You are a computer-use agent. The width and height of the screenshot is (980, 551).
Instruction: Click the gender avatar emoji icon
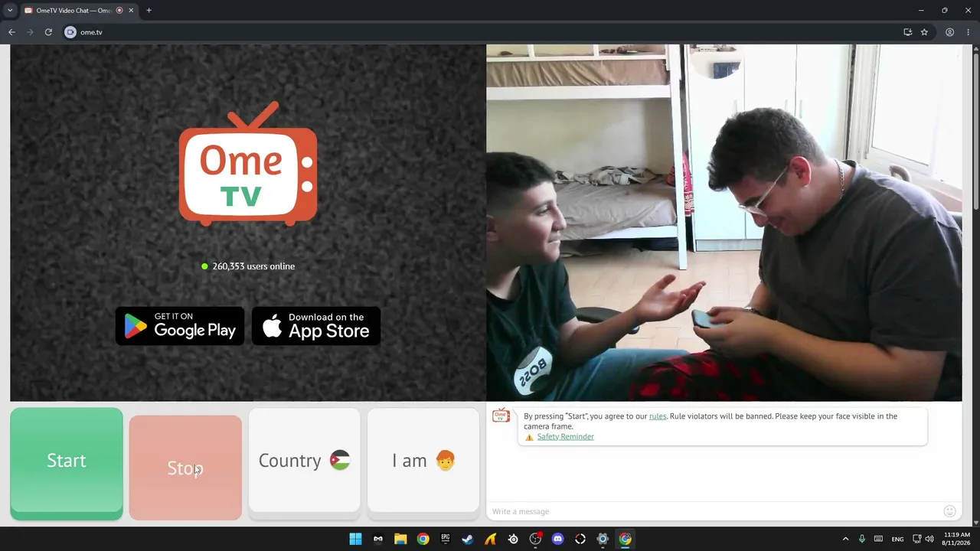coord(445,461)
